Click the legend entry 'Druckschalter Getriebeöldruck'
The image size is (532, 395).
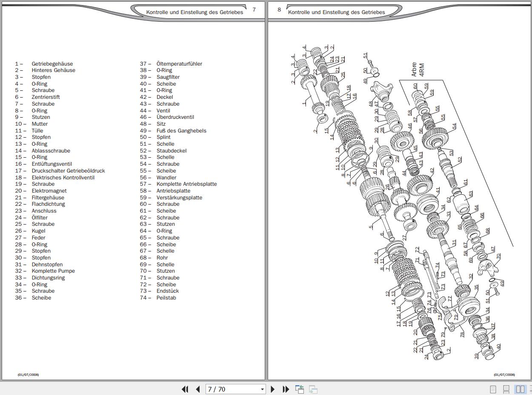68,171
